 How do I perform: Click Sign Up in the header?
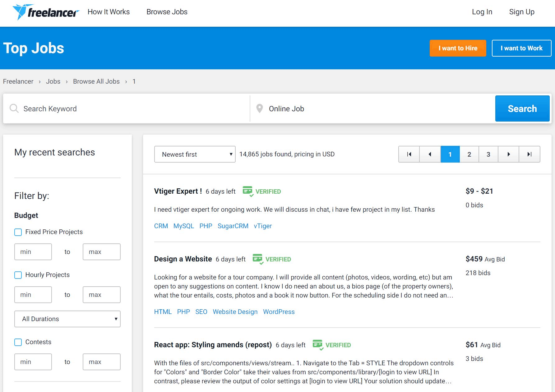[522, 12]
